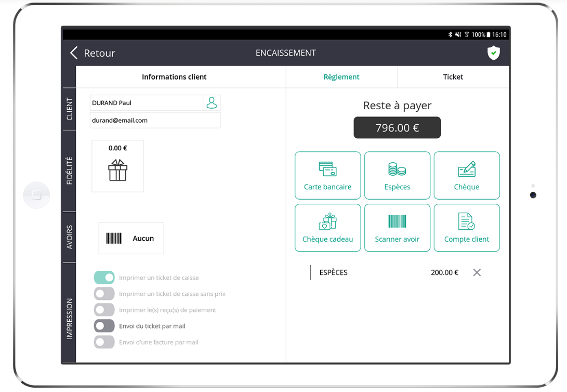
Task: Click the green shield security icon
Action: [x=493, y=53]
